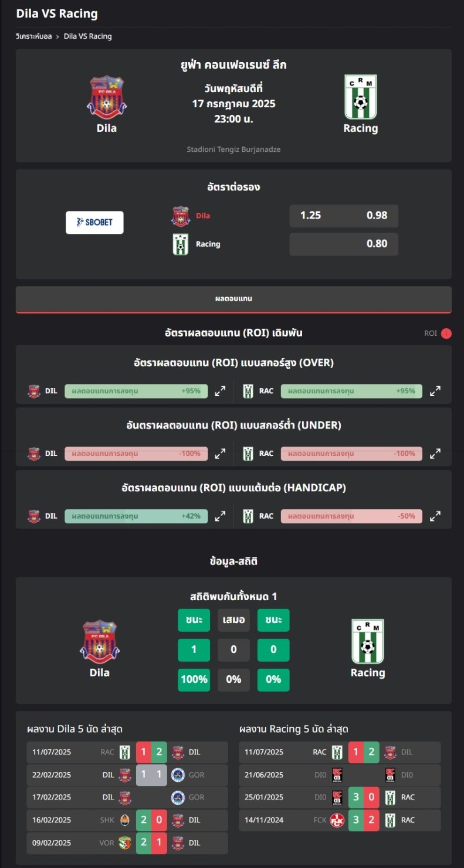Click the FCK team badge in 14/11/2024 match
Viewport: 464px width, 868px height.
pyautogui.click(x=337, y=820)
